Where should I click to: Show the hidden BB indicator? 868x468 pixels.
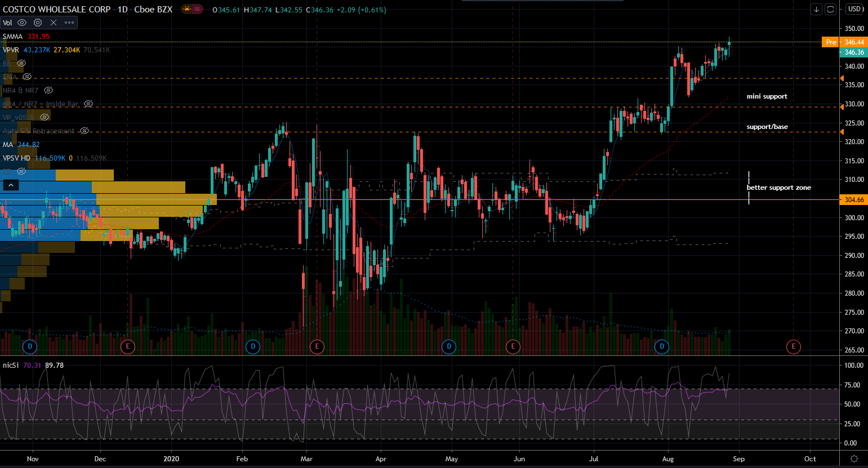(x=21, y=63)
